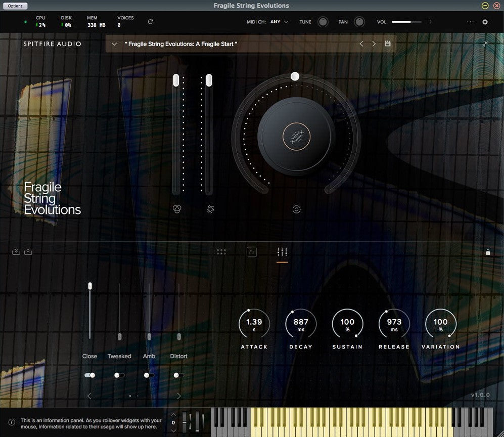Go to the next preset arrow

pyautogui.click(x=374, y=44)
